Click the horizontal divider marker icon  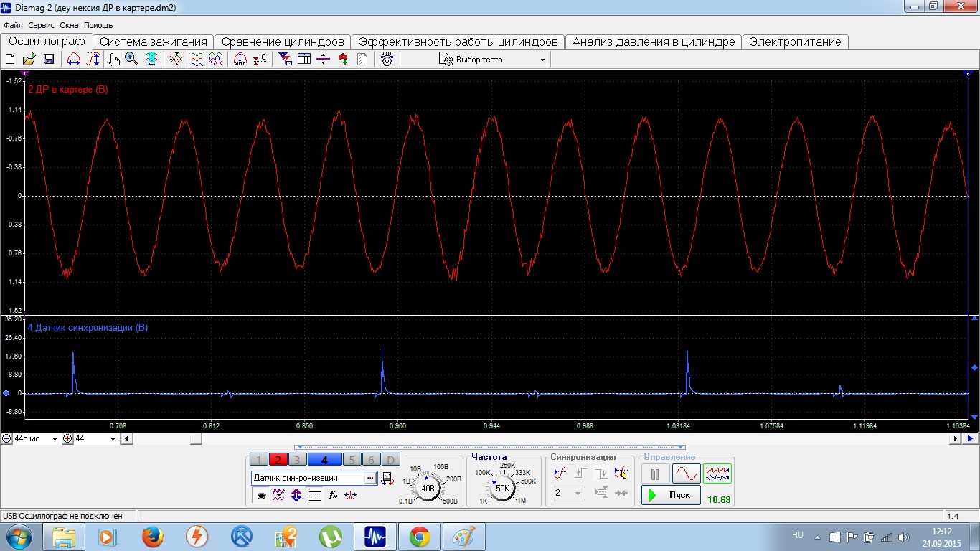pos(324,60)
